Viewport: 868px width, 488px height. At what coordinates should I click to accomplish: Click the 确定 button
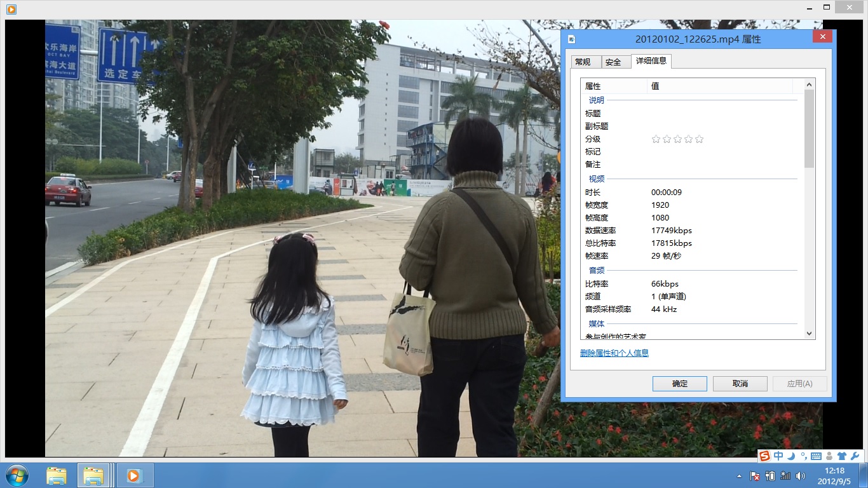[x=680, y=384]
